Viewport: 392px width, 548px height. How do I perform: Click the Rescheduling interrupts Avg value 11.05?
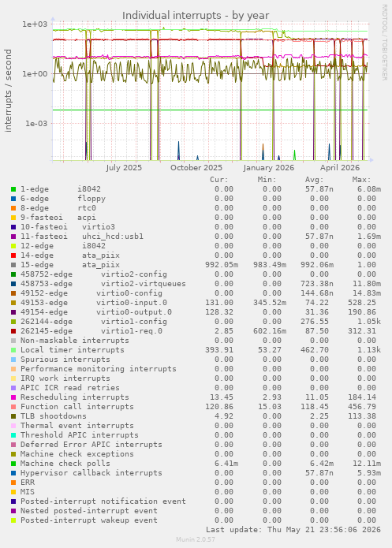317,397
